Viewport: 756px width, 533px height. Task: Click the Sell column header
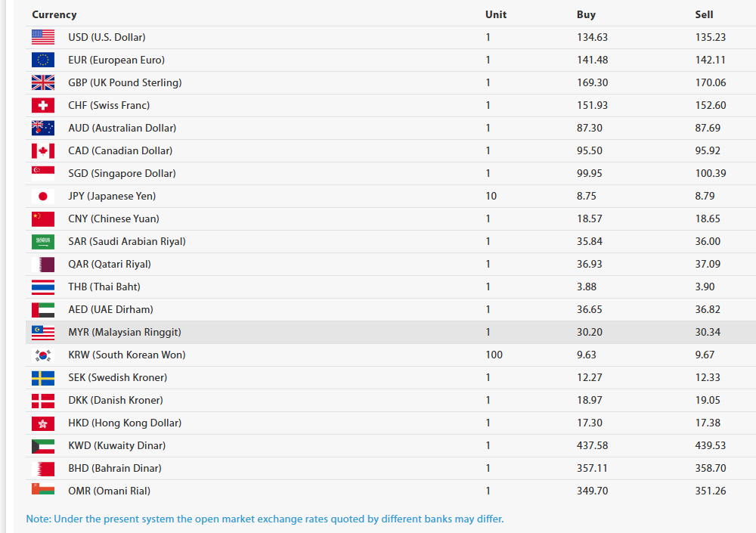coord(704,14)
